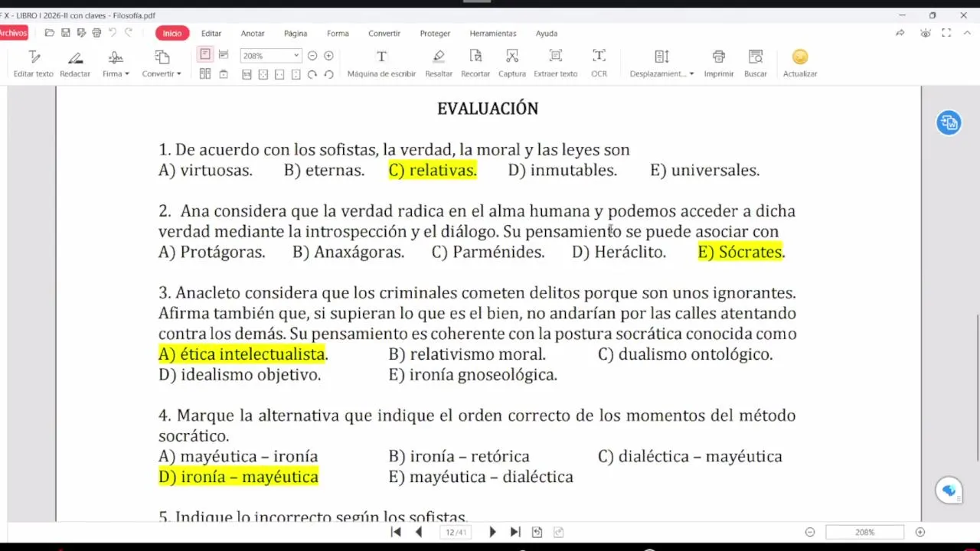Zoom in using status bar plus
Image resolution: width=980 pixels, height=551 pixels.
click(920, 532)
